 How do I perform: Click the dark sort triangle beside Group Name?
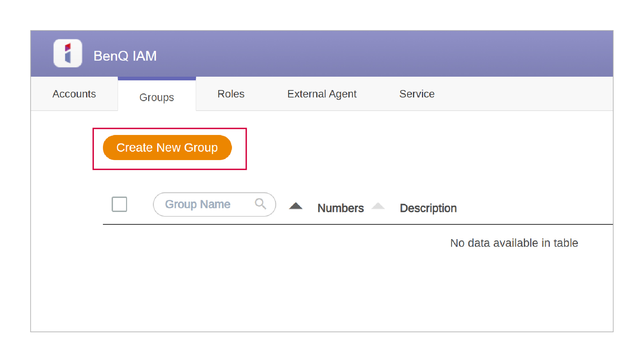295,206
